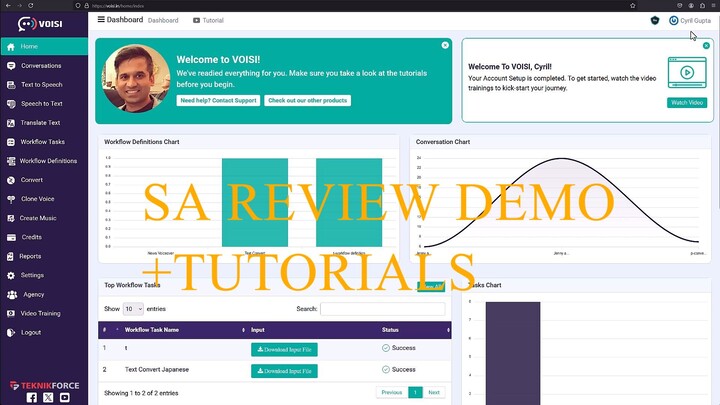720x405 pixels.
Task: Click the Agency people icon
Action: click(x=12, y=295)
